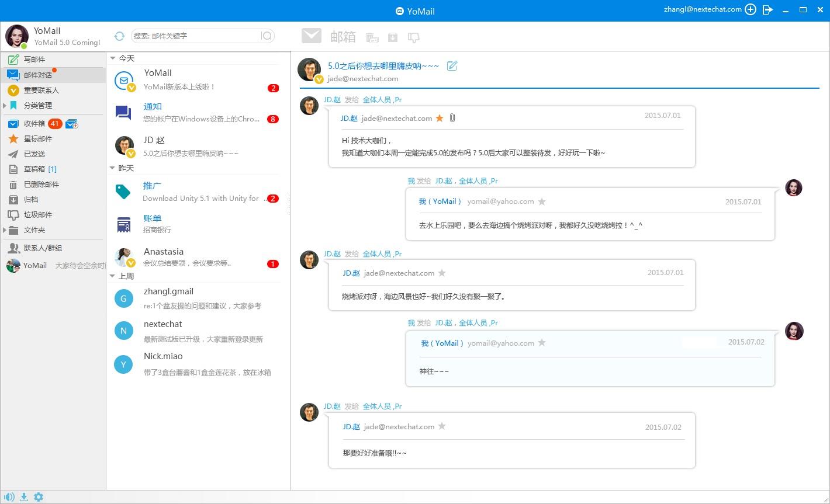
Task: Click the paperclip attachment icon on JD.赵's message
Action: (x=452, y=117)
